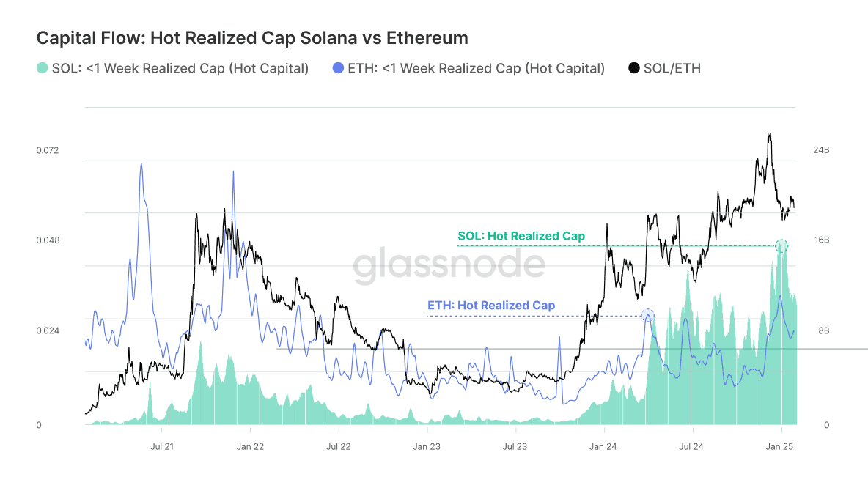Click the 'Jan 23' x-axis label
The width and height of the screenshot is (868, 488).
point(427,446)
